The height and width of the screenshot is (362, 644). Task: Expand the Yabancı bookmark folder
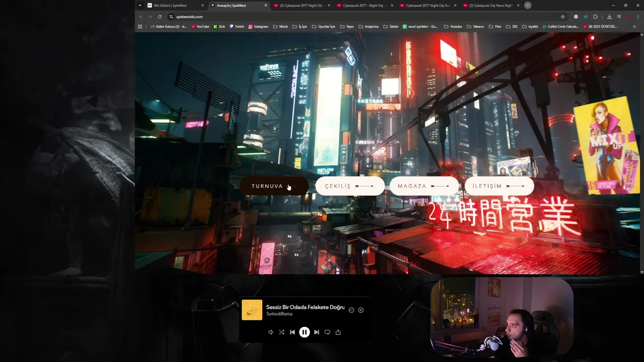pos(475,27)
